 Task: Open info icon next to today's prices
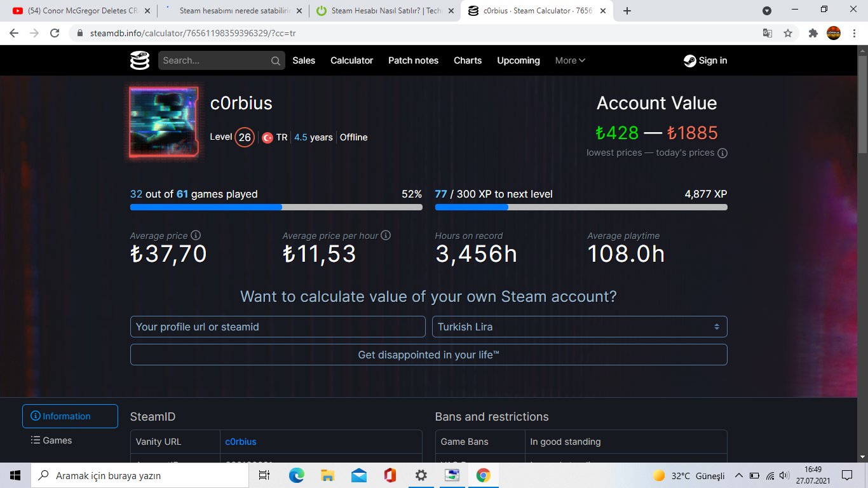(x=722, y=152)
